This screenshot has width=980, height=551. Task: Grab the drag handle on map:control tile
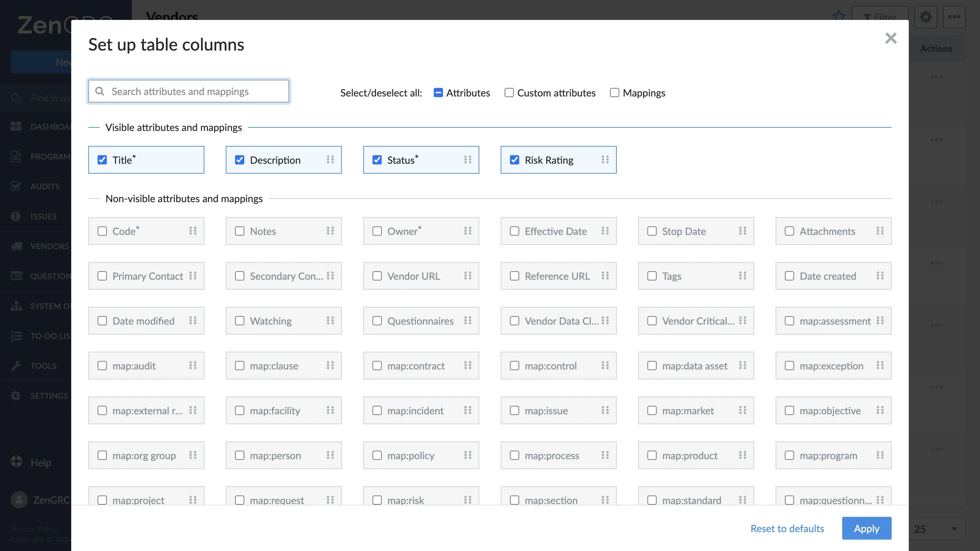click(605, 366)
